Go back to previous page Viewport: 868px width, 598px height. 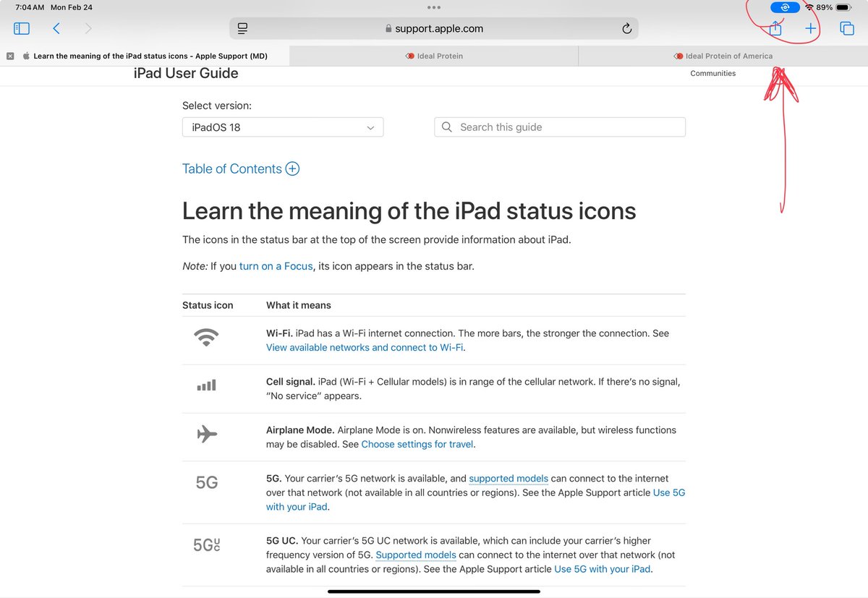pos(56,28)
